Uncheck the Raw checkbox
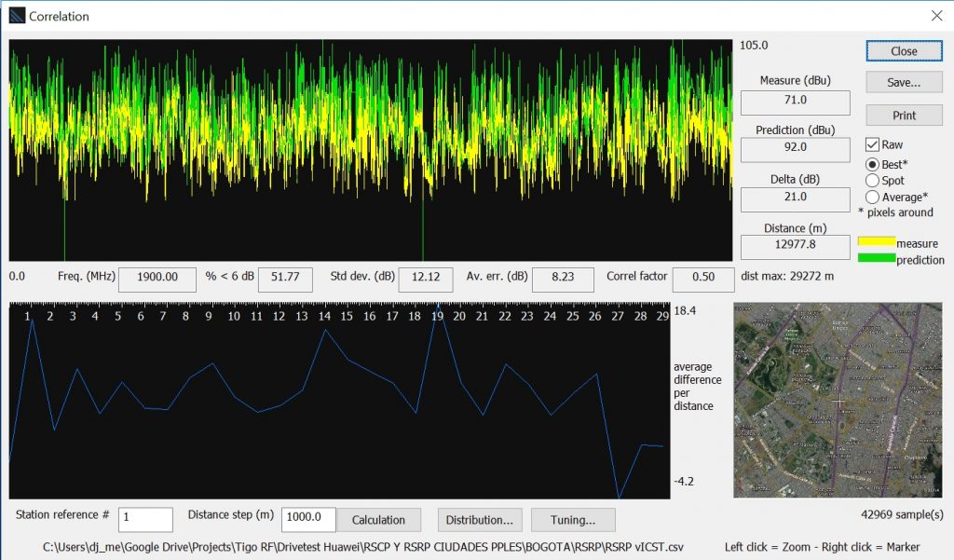 (873, 145)
